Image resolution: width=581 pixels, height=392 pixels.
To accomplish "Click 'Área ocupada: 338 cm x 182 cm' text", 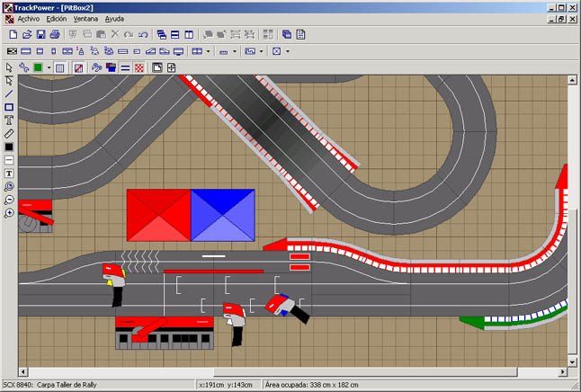I will coord(311,385).
